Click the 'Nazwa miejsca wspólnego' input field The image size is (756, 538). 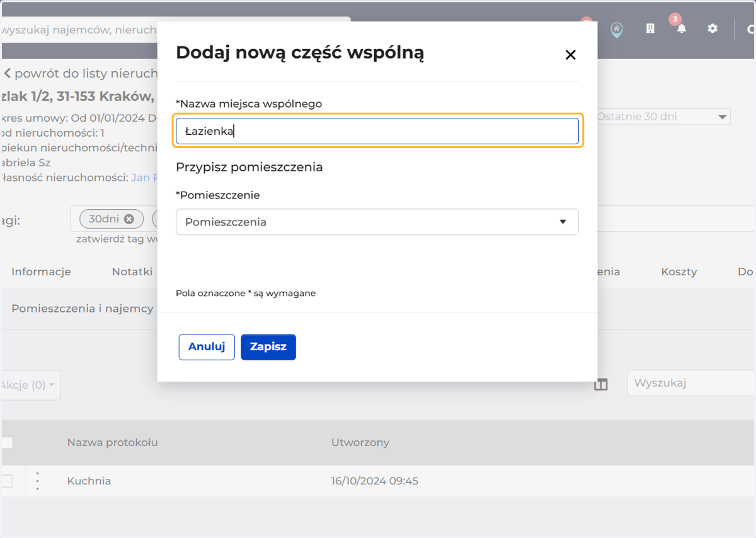click(377, 131)
